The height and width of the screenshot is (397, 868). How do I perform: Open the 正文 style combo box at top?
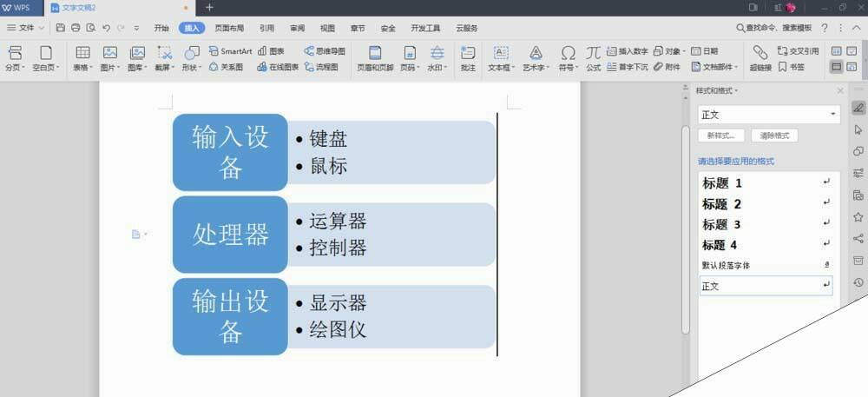[x=769, y=115]
